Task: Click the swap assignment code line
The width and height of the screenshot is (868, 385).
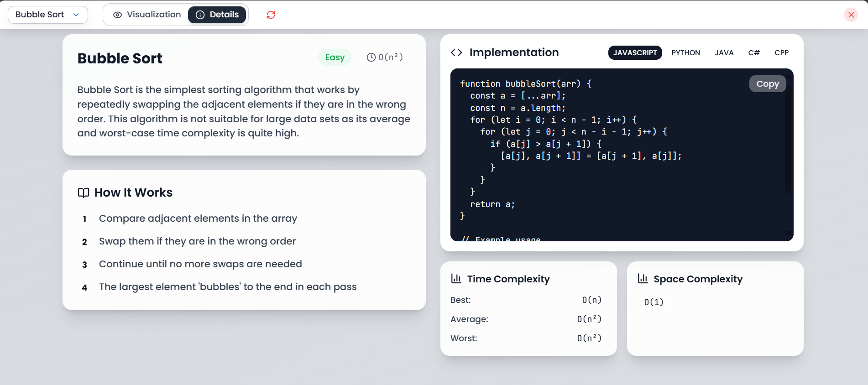Action: tap(591, 156)
